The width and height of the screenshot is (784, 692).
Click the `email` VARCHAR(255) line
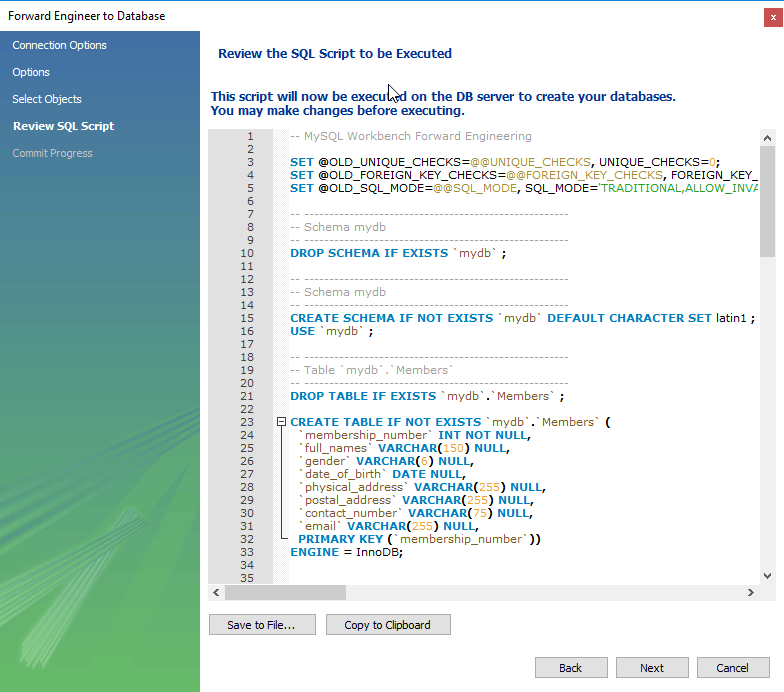tap(388, 526)
